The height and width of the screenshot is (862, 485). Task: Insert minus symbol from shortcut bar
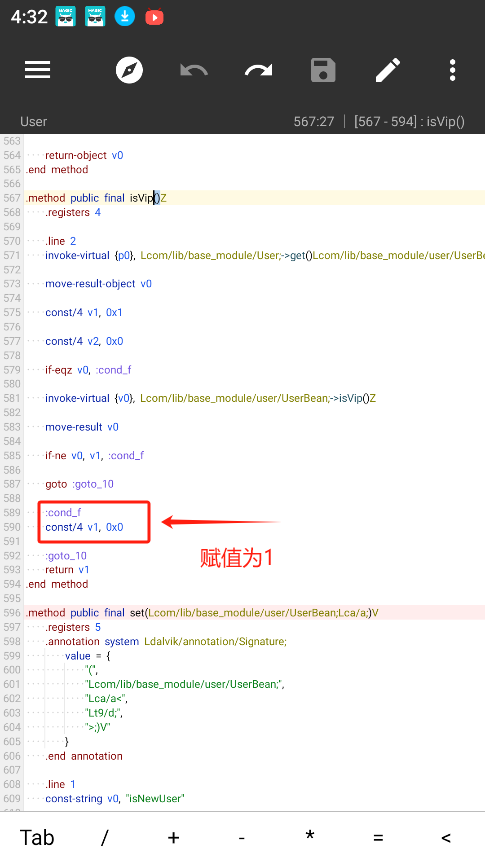tap(241, 838)
